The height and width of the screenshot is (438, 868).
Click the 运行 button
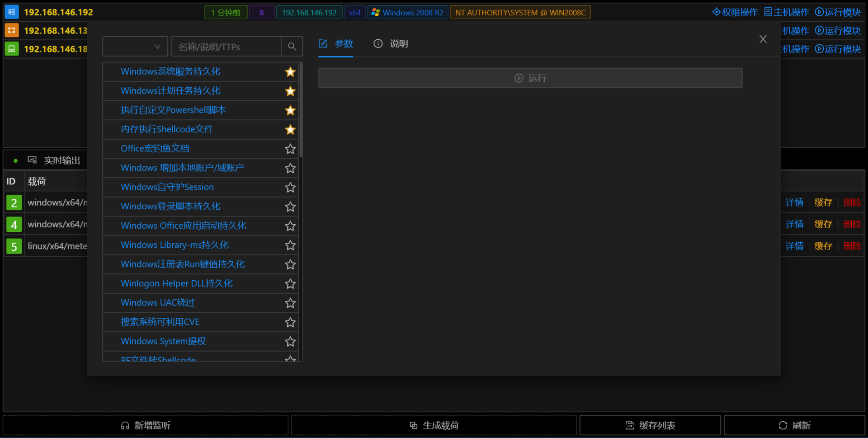click(x=530, y=78)
